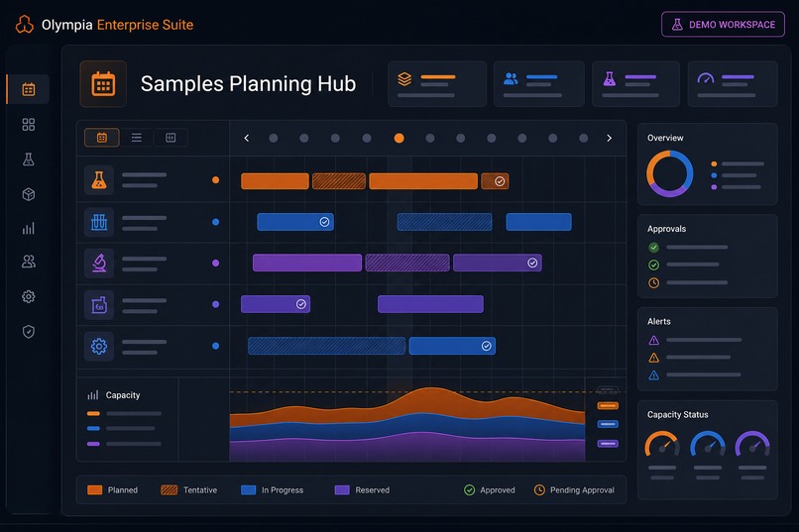Screen dimensions: 799x532
Task: Open the gauge speedometer stat card
Action: 733,84
